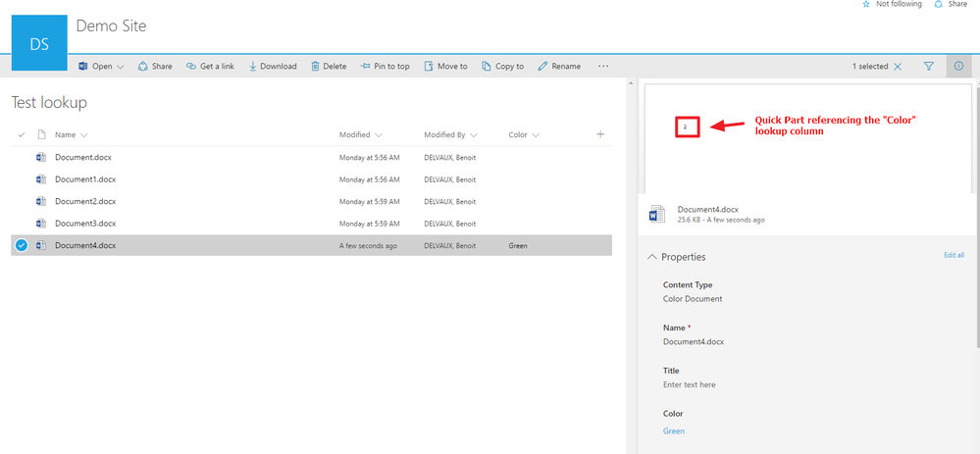The width and height of the screenshot is (980, 454).
Task: Pin the document to top
Action: pyautogui.click(x=385, y=67)
